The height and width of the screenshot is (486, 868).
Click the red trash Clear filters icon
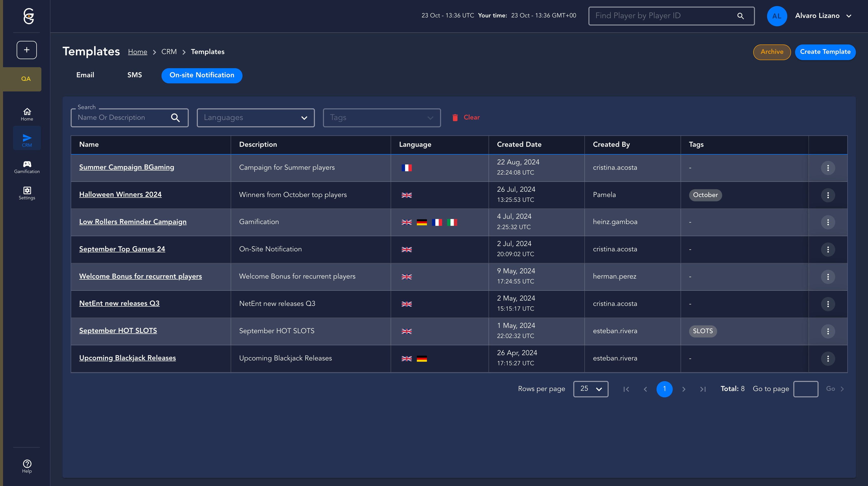click(x=455, y=117)
